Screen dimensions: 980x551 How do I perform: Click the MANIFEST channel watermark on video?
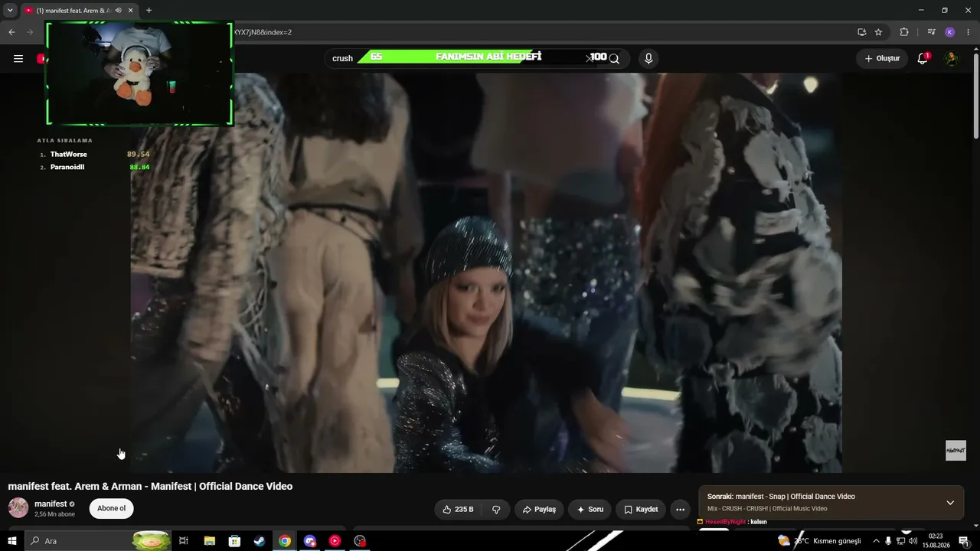[955, 451]
